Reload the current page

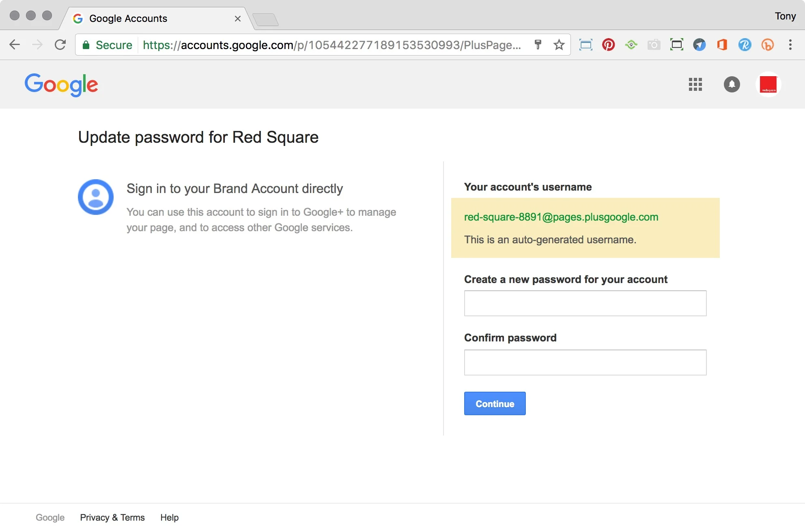(60, 45)
